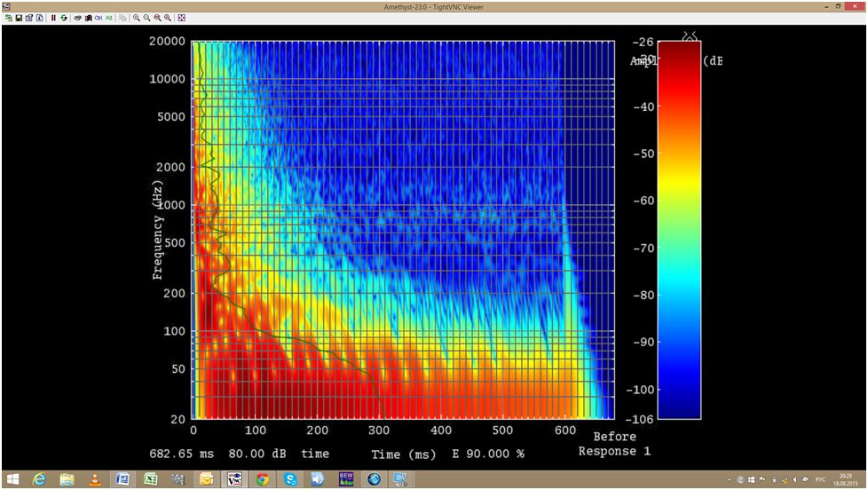
Task: Show the connection info icon
Action: point(40,18)
